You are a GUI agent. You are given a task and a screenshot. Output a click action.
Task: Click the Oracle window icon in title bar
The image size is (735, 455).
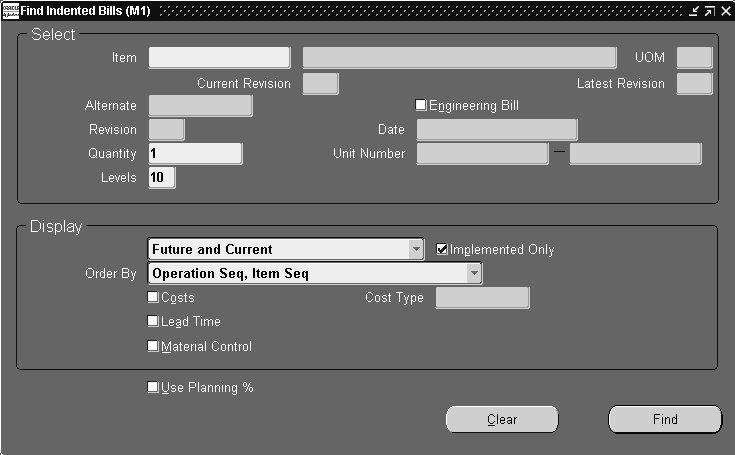coord(10,11)
